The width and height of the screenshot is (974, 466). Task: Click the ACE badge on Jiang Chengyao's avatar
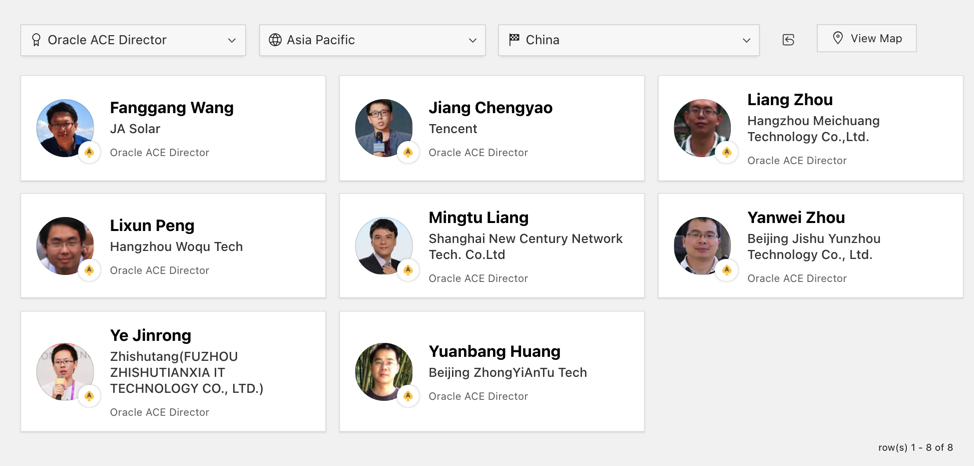point(408,153)
